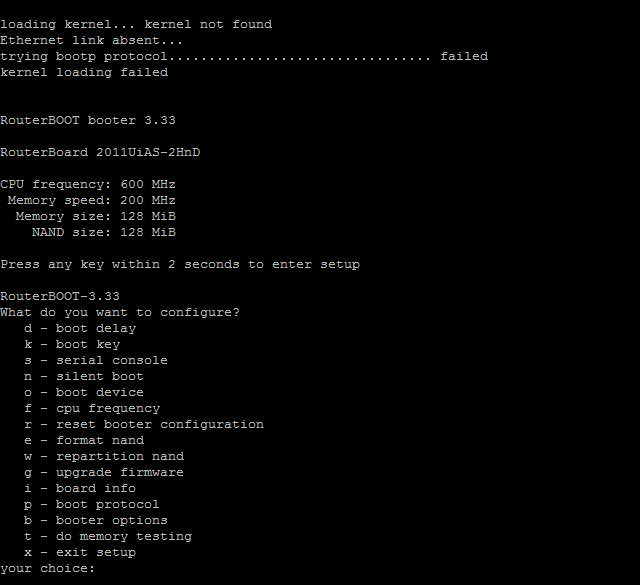640x585 pixels.
Task: Select 't - do memory testing' option
Action: [108, 536]
